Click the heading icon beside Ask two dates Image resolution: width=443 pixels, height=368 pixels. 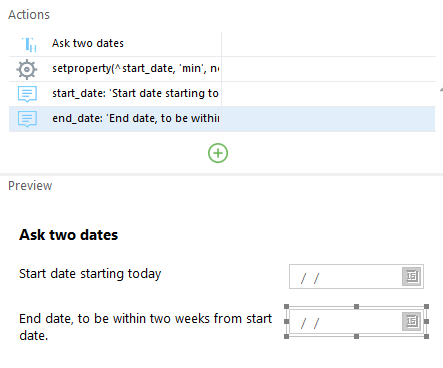(29, 44)
